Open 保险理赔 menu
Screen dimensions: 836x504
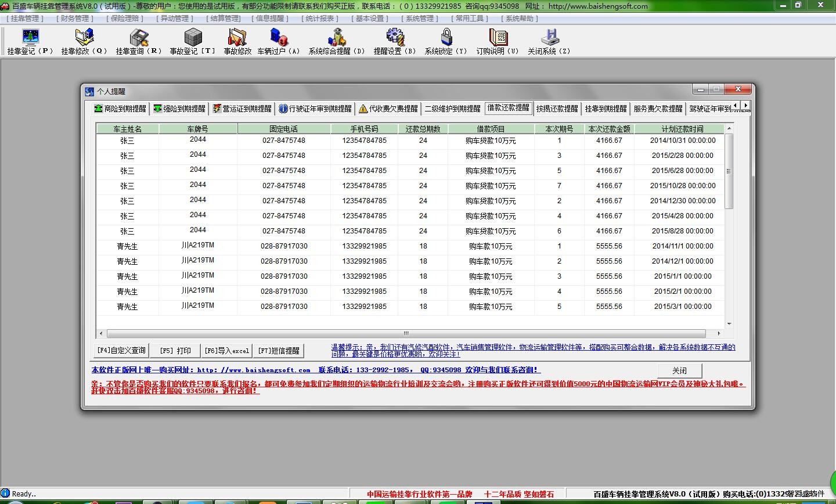click(x=125, y=19)
